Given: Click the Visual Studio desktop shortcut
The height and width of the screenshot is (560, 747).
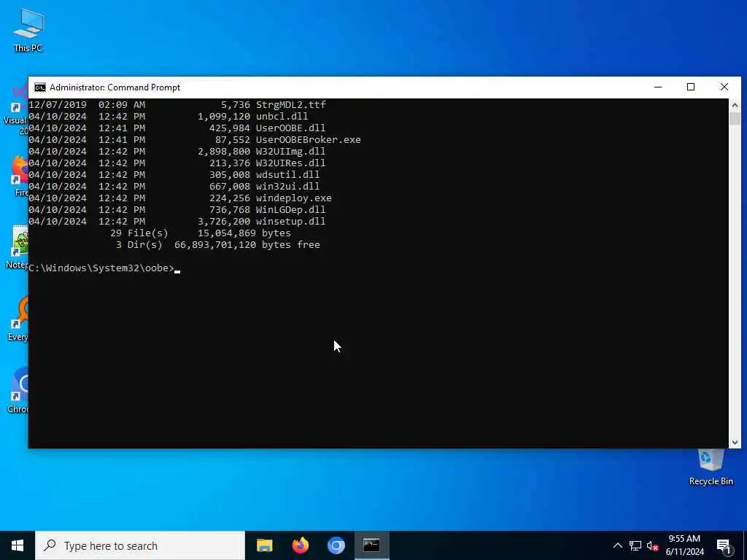Looking at the screenshot, I should 15,109.
